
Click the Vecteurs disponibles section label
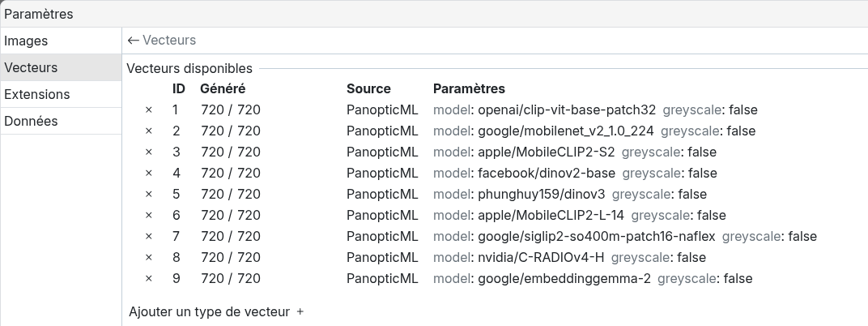(x=189, y=69)
